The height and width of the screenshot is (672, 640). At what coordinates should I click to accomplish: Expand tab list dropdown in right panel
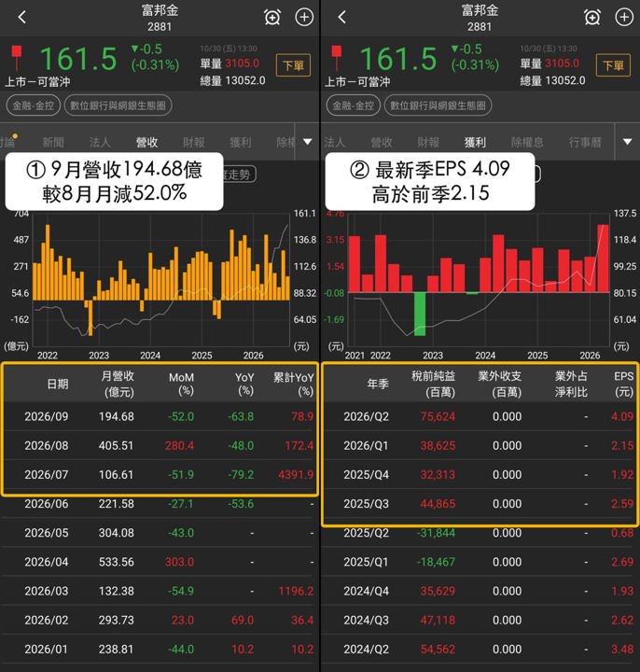(628, 142)
